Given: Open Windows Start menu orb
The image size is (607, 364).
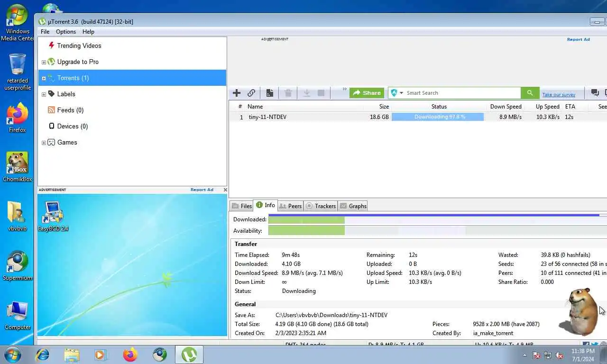Looking at the screenshot, I should coord(12,355).
